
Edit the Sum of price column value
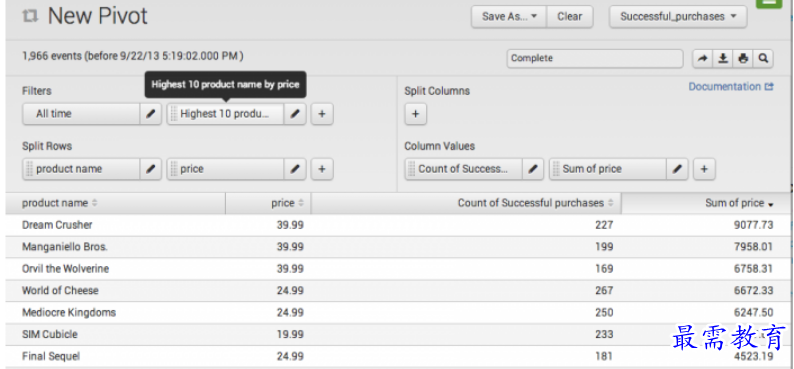point(678,169)
